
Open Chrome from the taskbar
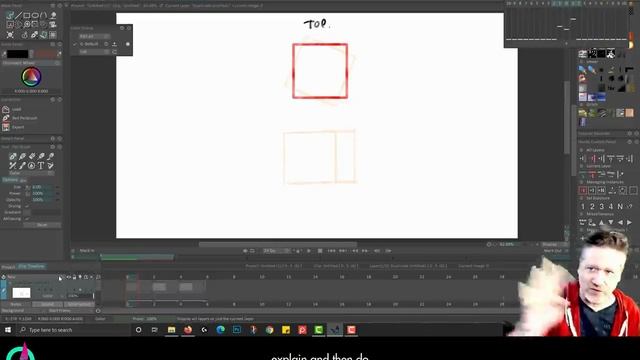click(x=269, y=330)
